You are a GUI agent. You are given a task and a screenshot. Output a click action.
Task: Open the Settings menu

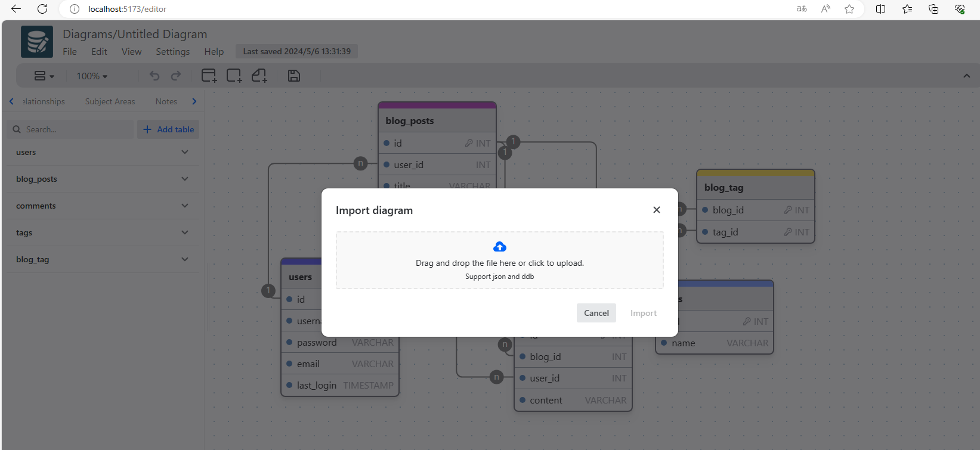(x=173, y=52)
